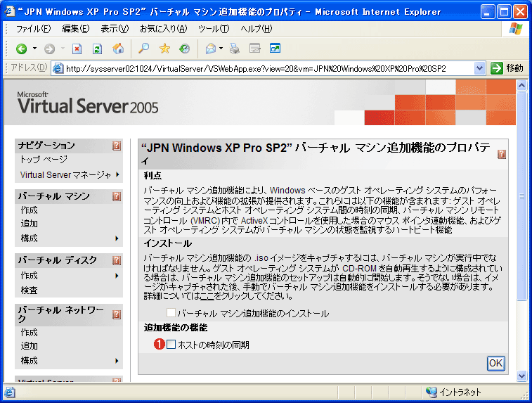532x403 pixels.
Task: Click the Stop loading icon
Action: point(77,49)
